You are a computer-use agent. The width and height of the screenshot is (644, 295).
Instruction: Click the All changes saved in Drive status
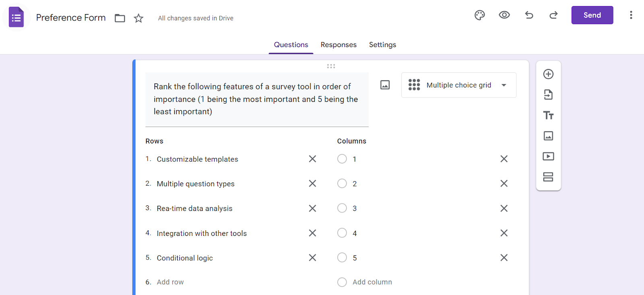tap(196, 18)
